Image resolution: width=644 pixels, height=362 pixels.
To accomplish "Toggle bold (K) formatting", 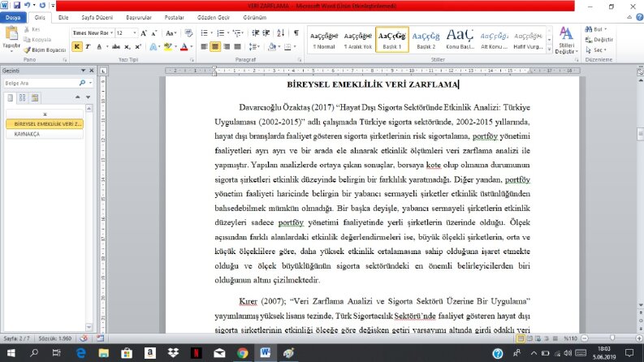I will [x=77, y=47].
